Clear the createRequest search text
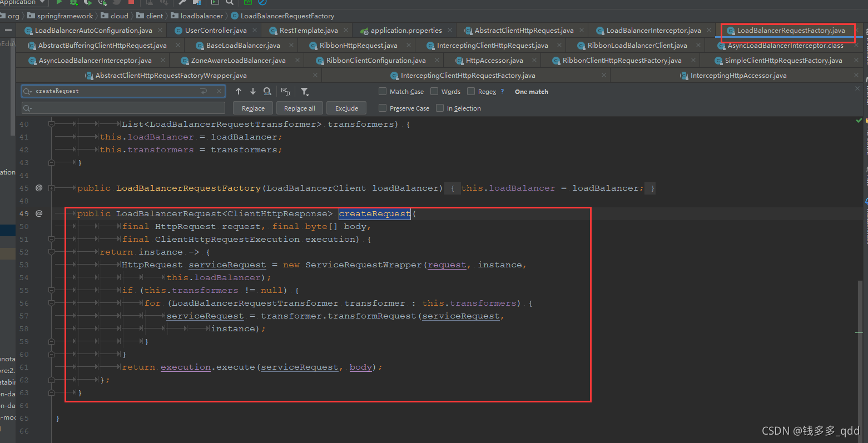 pos(219,91)
